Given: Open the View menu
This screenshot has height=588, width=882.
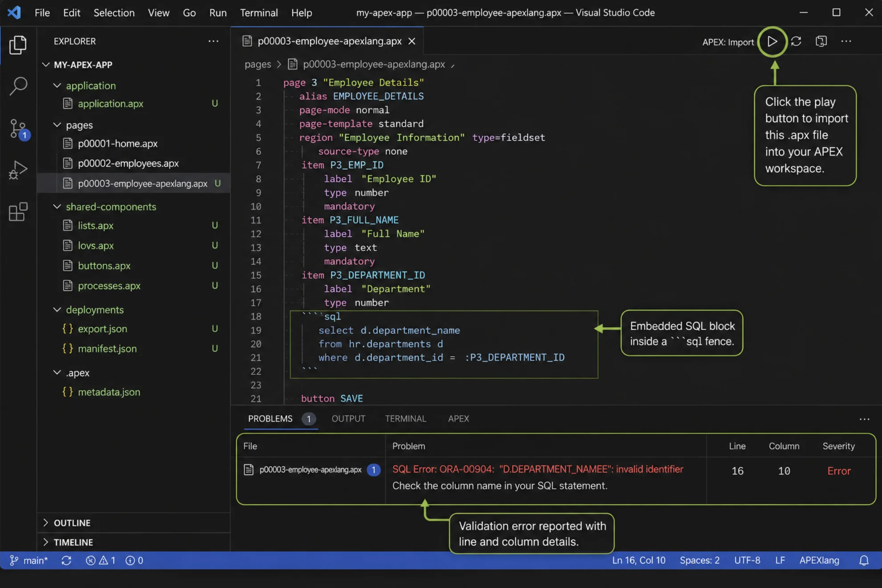Looking at the screenshot, I should coord(159,12).
